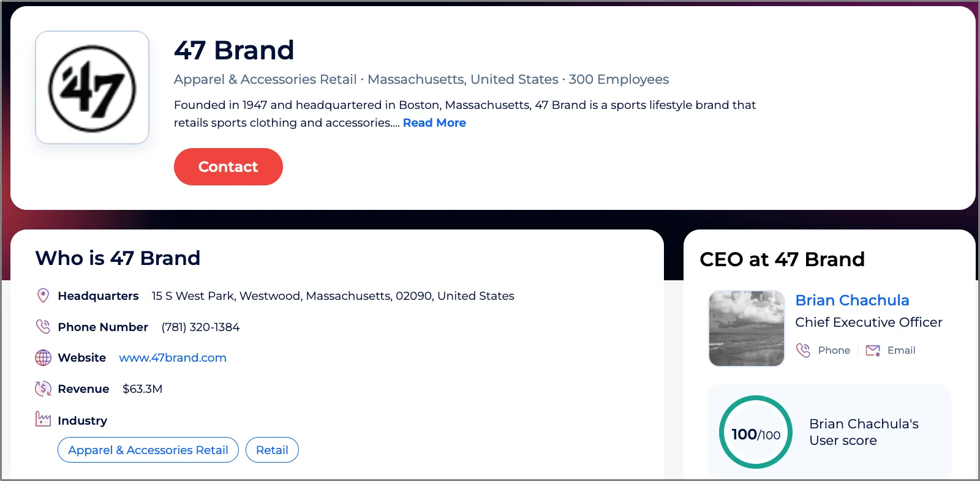The height and width of the screenshot is (481, 980).
Task: Open the Email envelope icon for Brian Chachula
Action: [872, 350]
